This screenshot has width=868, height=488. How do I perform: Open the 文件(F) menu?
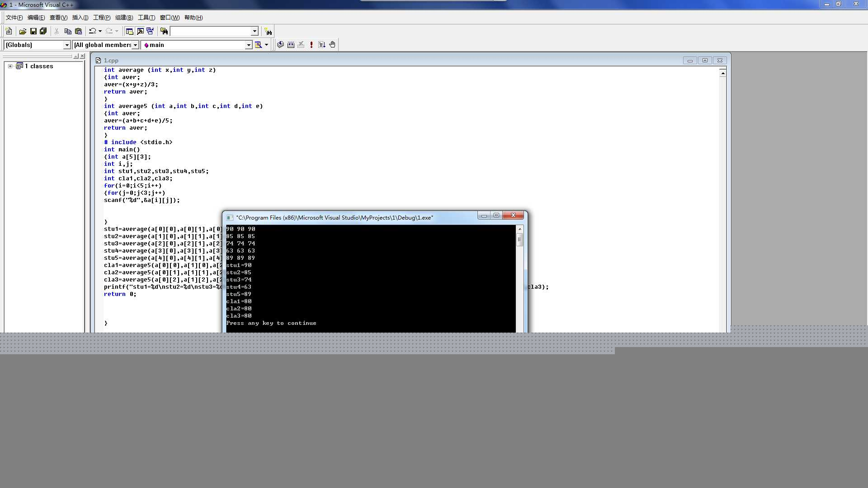[x=13, y=17]
